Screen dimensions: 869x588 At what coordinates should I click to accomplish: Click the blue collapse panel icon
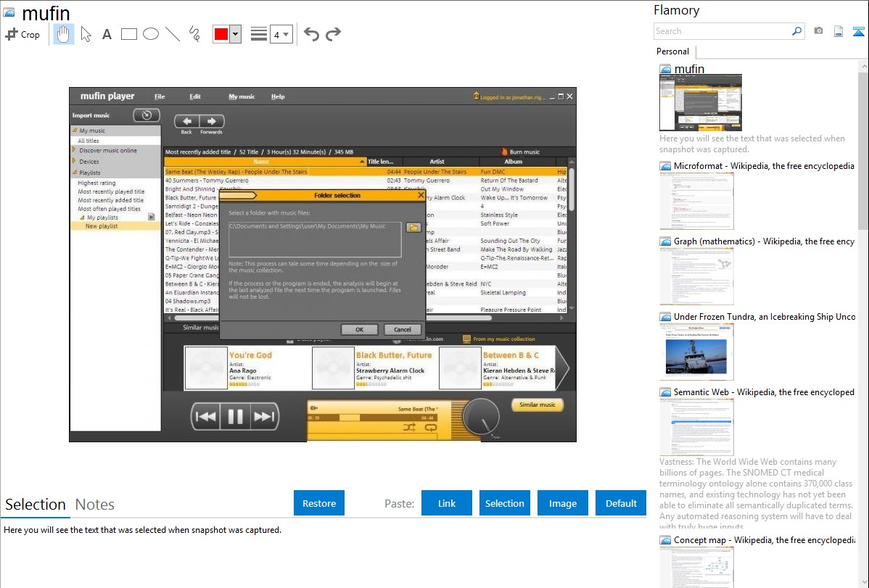[x=858, y=31]
